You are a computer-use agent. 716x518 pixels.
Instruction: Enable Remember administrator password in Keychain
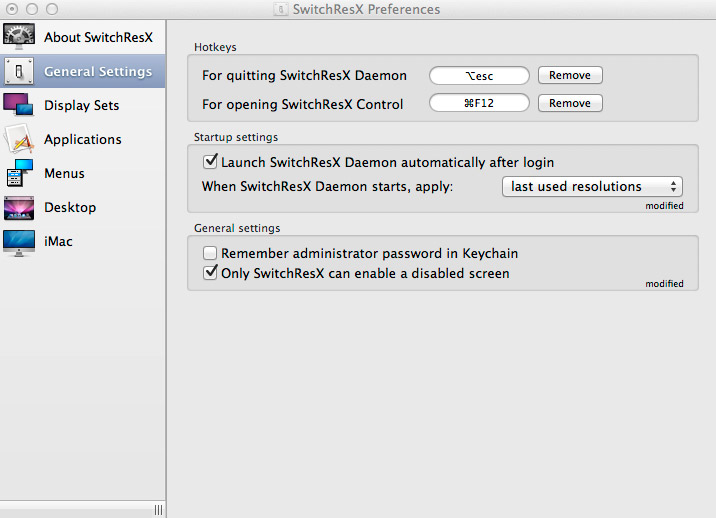[210, 253]
